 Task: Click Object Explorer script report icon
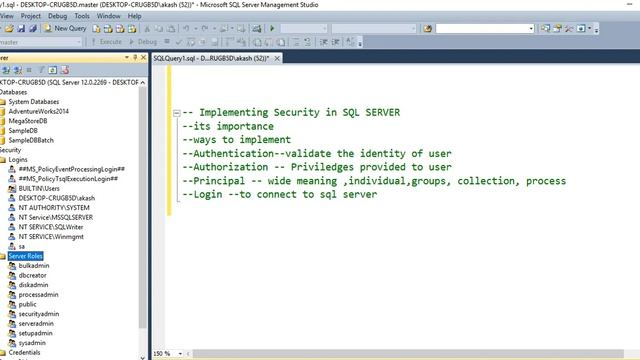[x=64, y=70]
